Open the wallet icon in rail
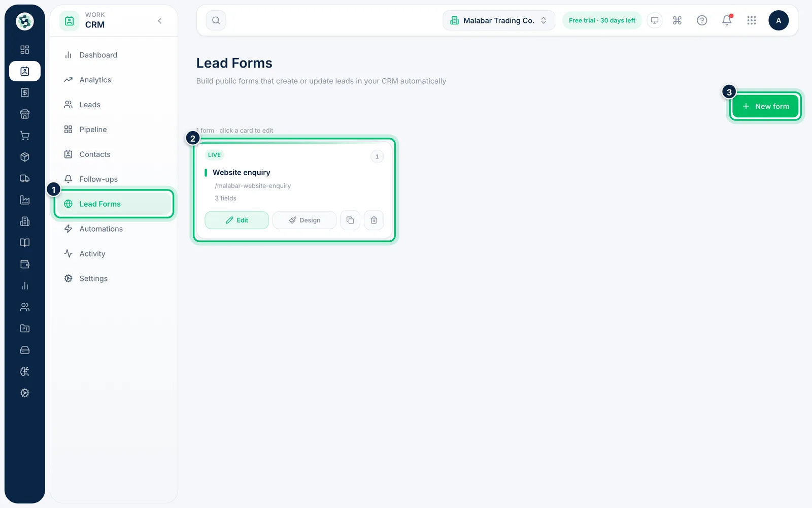 (x=24, y=264)
